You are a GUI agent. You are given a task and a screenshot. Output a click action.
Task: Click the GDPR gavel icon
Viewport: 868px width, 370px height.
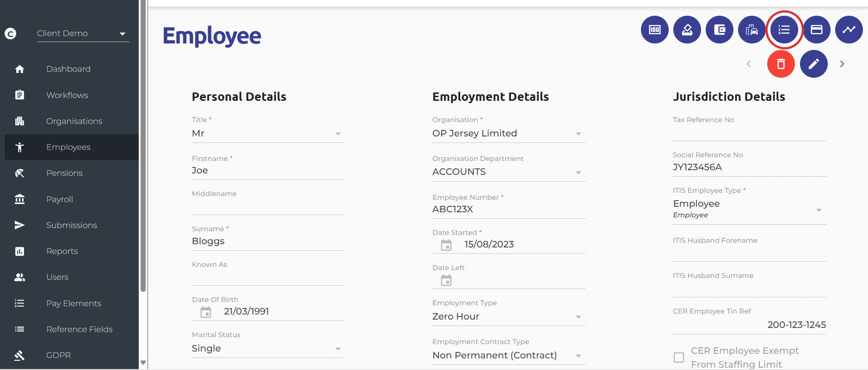point(19,355)
